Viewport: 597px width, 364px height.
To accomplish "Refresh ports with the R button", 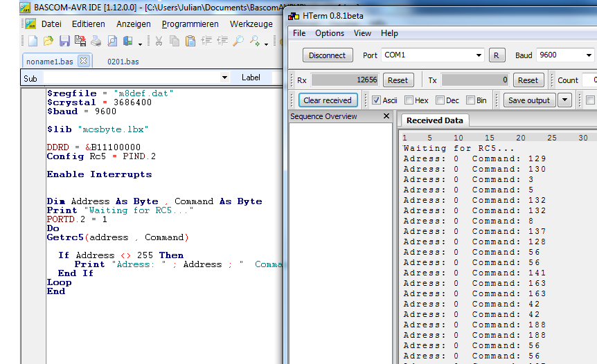I will (x=497, y=55).
